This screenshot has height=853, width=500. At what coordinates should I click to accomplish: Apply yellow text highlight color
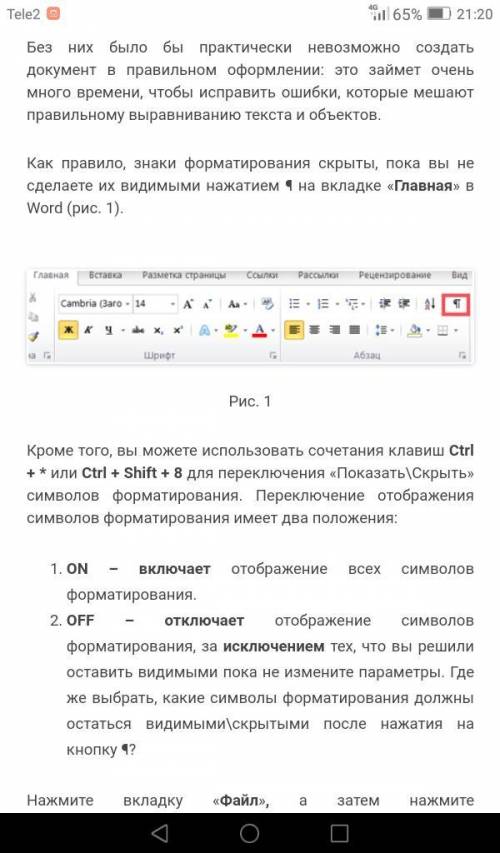coord(231,330)
